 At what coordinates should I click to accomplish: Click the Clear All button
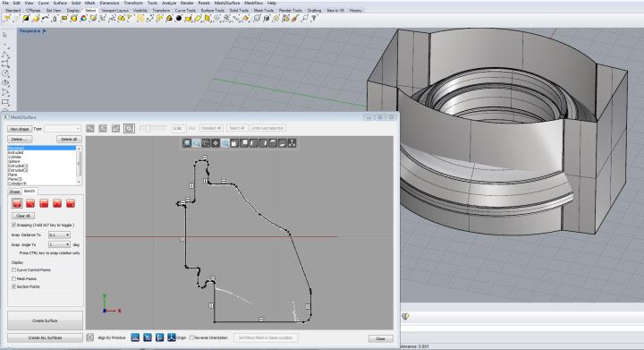click(23, 216)
